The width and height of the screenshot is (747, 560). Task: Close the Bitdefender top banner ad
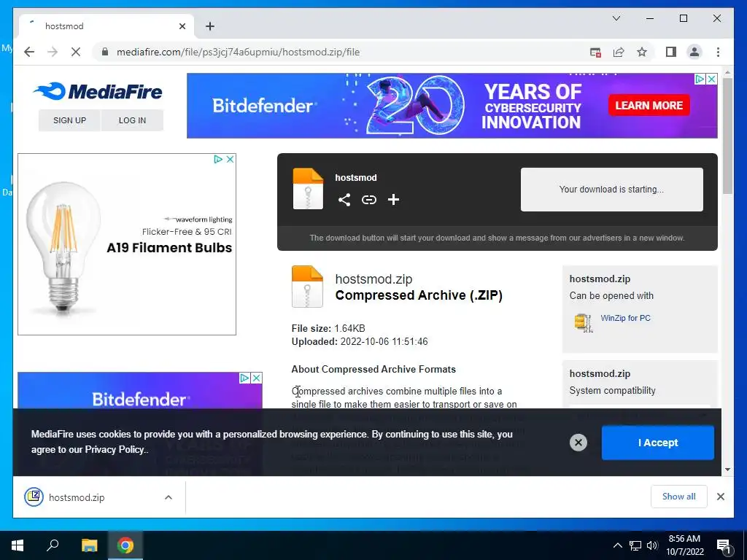(x=711, y=79)
